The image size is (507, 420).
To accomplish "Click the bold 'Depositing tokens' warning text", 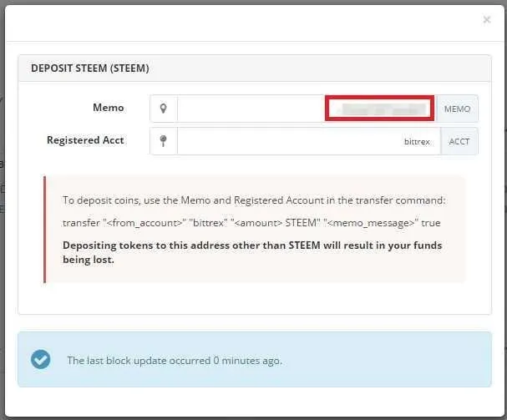I will 252,252.
